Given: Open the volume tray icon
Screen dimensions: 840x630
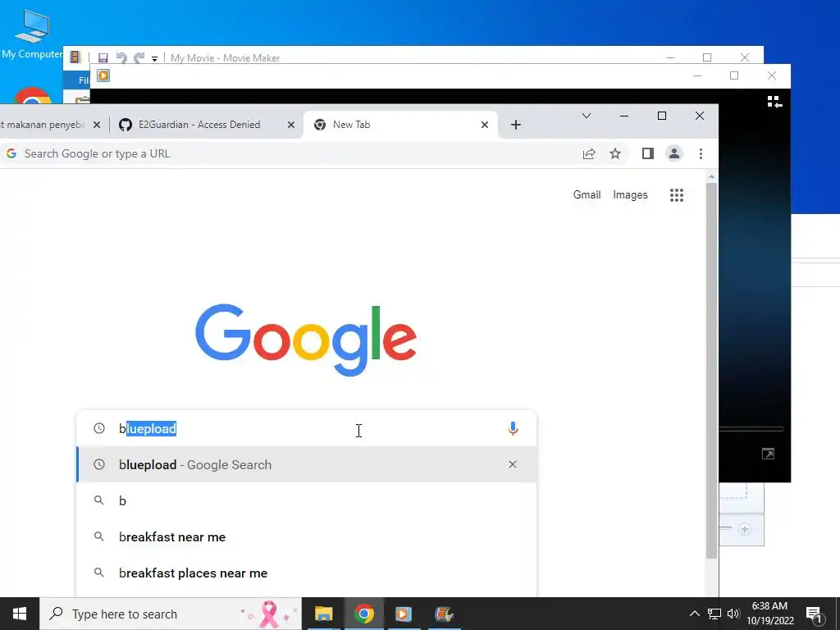Looking at the screenshot, I should [x=733, y=614].
